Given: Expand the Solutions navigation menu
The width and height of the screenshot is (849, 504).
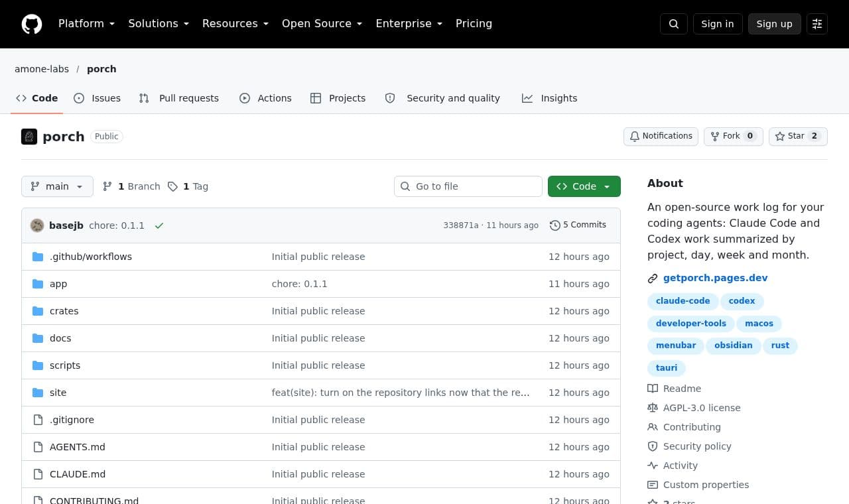Looking at the screenshot, I should [x=159, y=24].
